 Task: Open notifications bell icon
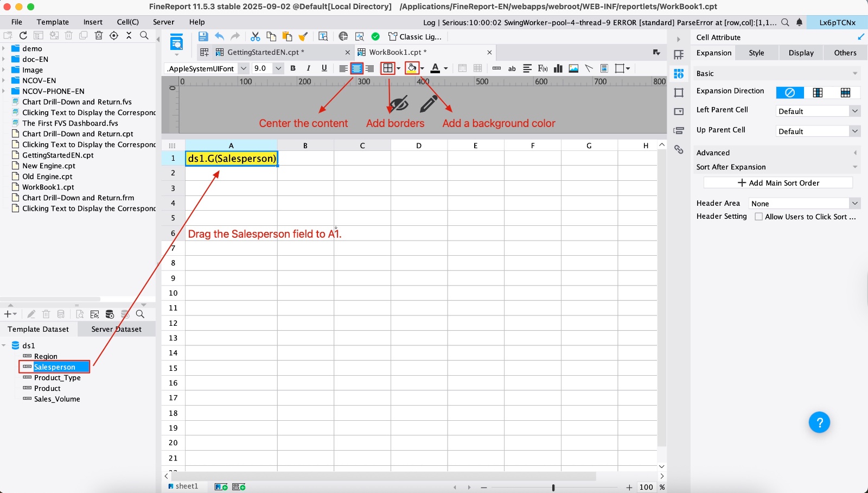pyautogui.click(x=799, y=22)
